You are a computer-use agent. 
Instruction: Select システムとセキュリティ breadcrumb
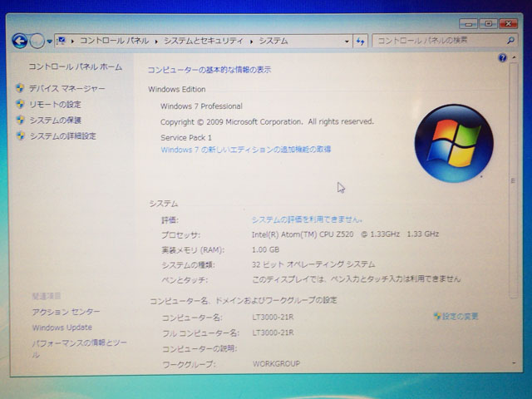point(204,41)
